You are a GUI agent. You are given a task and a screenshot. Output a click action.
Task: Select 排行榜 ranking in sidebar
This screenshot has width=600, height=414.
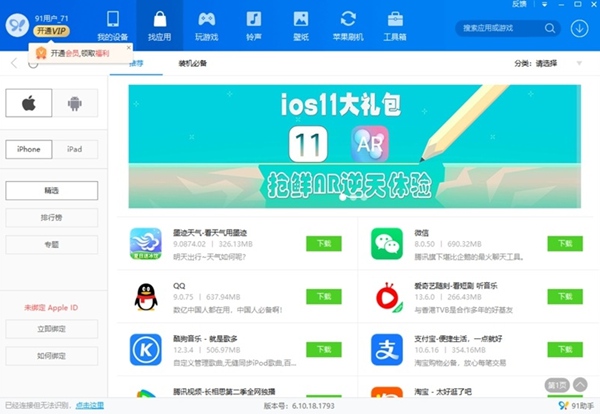(52, 218)
